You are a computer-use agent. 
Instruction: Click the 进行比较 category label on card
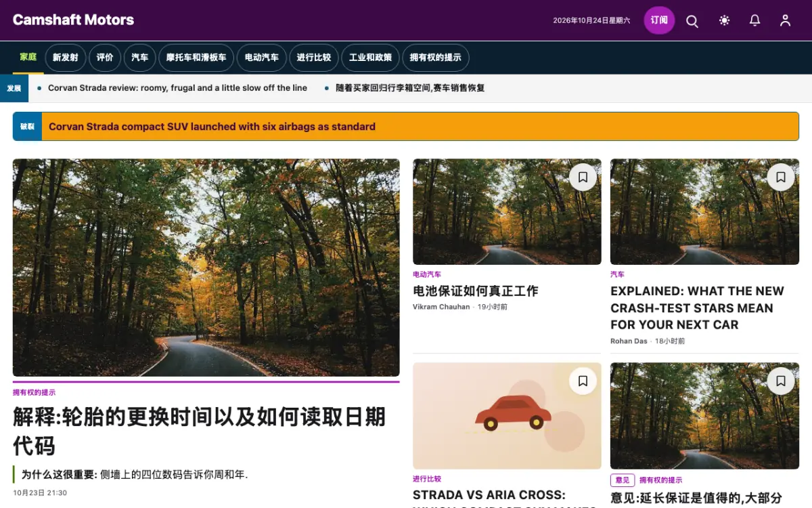click(427, 479)
